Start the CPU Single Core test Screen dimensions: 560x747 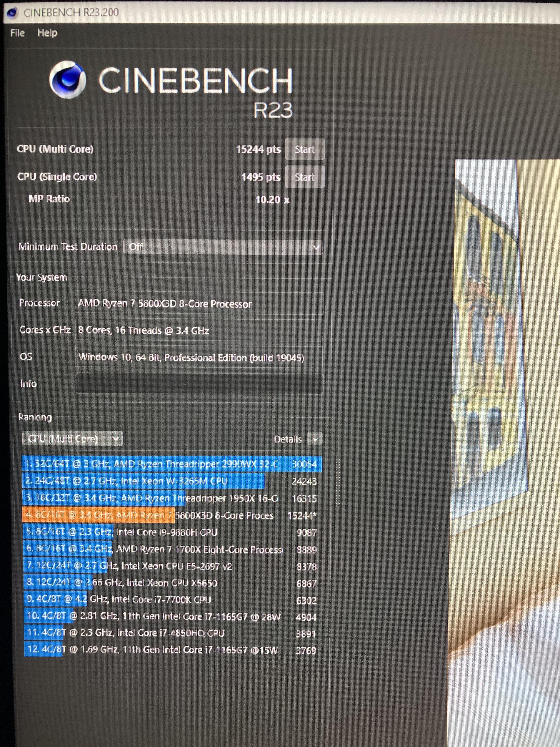click(304, 177)
